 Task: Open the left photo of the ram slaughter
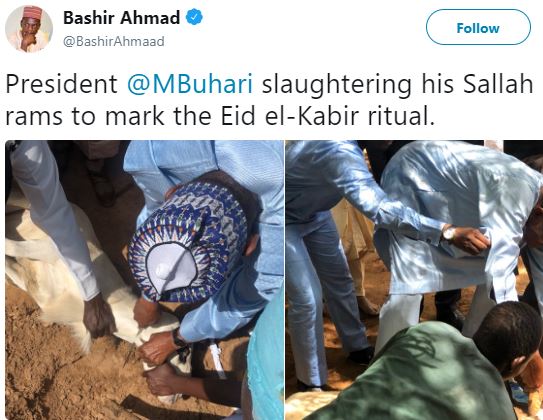[144, 280]
